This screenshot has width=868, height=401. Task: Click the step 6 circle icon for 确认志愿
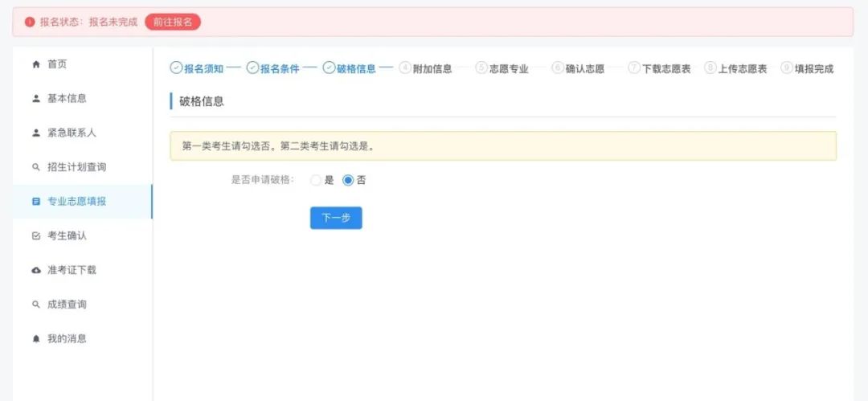point(558,68)
